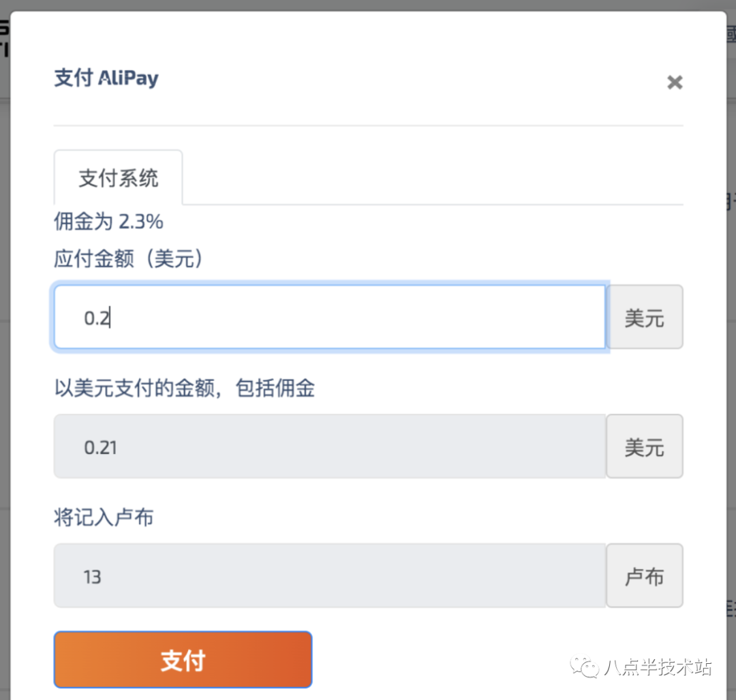736x700 pixels.
Task: Click the read-only field showing 13
Action: pyautogui.click(x=330, y=577)
